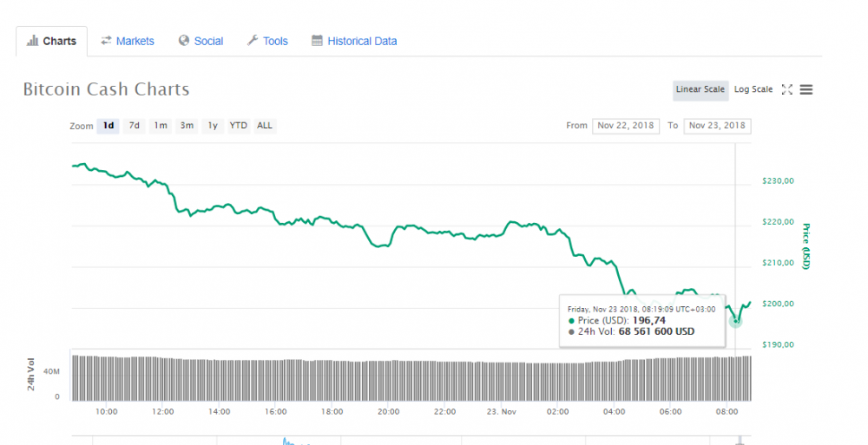Toggle fullscreen chart view icon
The width and height of the screenshot is (868, 445).
coord(786,89)
